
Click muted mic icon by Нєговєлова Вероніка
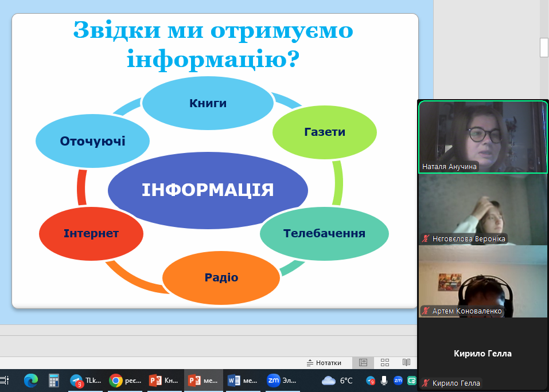[426, 239]
